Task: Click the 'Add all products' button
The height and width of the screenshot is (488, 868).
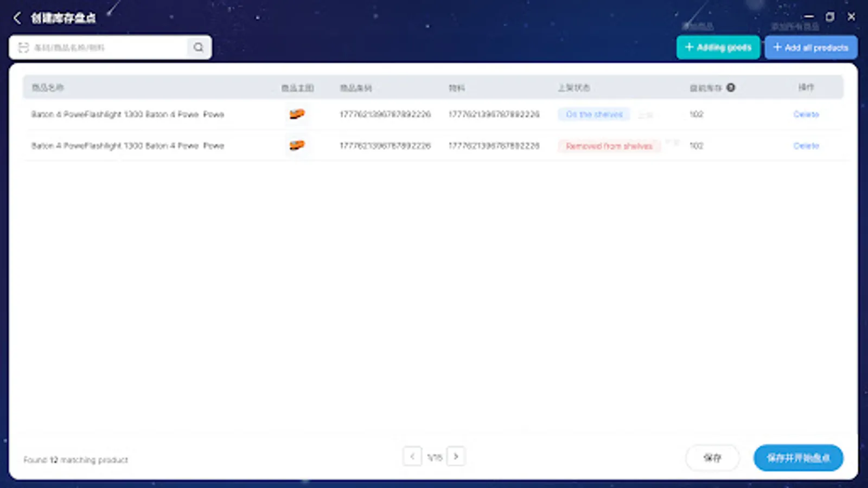Action: pyautogui.click(x=810, y=47)
